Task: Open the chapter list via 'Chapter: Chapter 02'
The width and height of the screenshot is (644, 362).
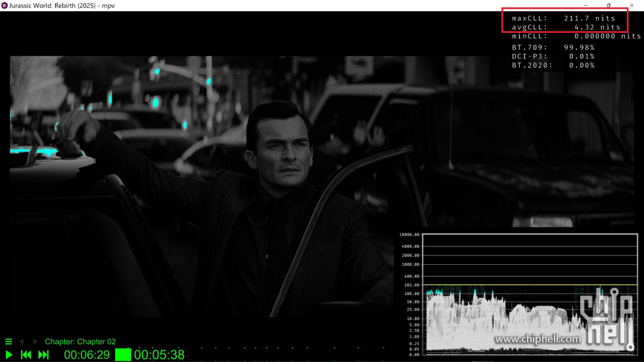Action: pyautogui.click(x=80, y=342)
